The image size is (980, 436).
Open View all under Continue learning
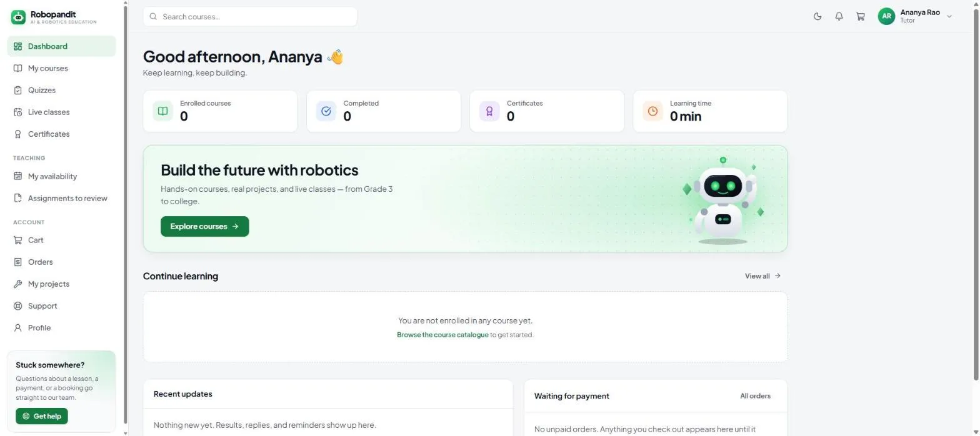[762, 276]
